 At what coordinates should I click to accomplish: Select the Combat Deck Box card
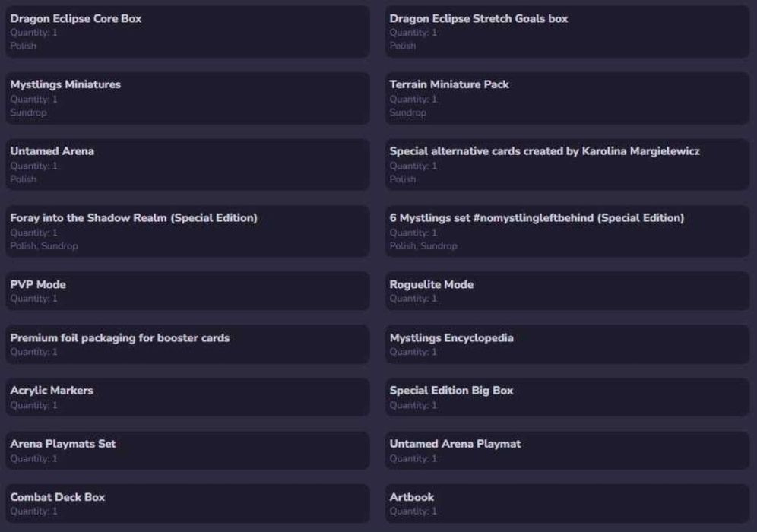pyautogui.click(x=187, y=503)
